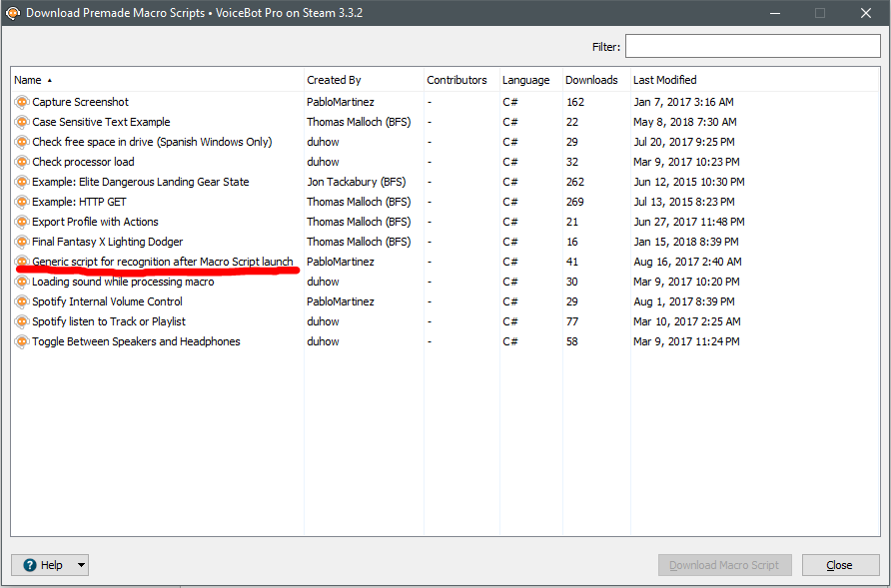Select Spotify listen to Track or Playlist

point(108,321)
